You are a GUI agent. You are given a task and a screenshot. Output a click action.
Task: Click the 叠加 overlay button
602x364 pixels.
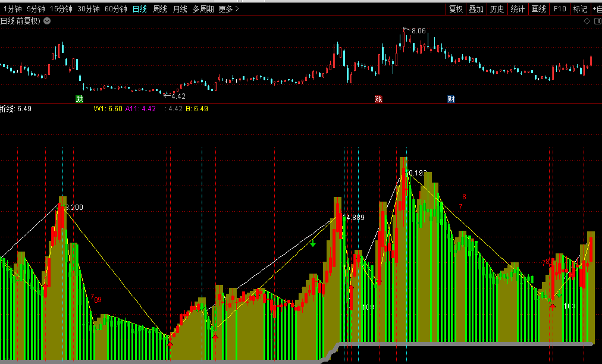point(476,9)
